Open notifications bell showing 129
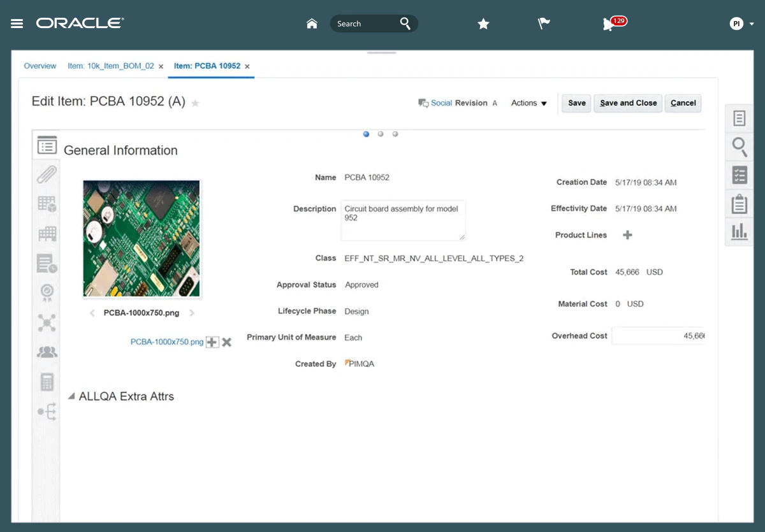Screen dimensions: 765x532 point(609,24)
